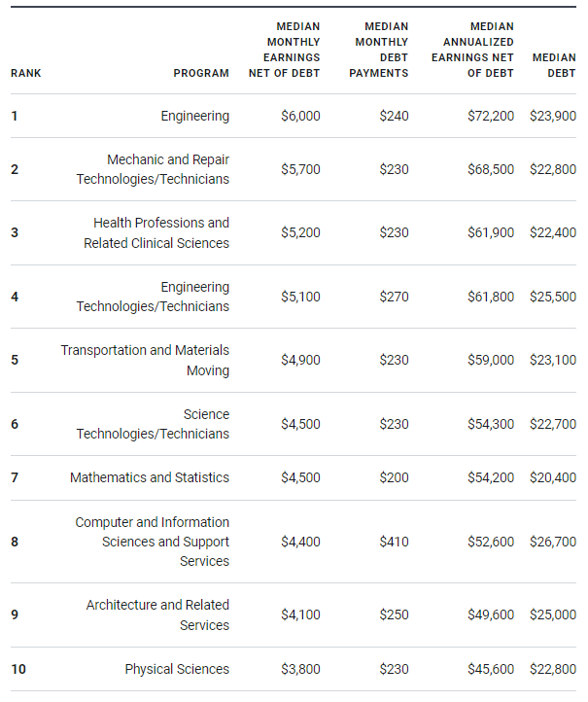Image resolution: width=588 pixels, height=702 pixels.
Task: Click Physical Sciences program name
Action: coord(177,669)
